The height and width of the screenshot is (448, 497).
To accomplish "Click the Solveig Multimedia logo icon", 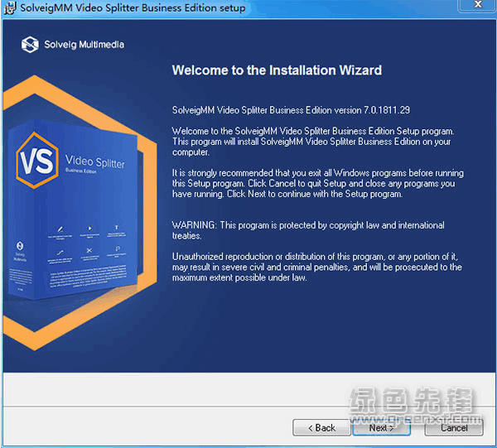I will coord(30,45).
